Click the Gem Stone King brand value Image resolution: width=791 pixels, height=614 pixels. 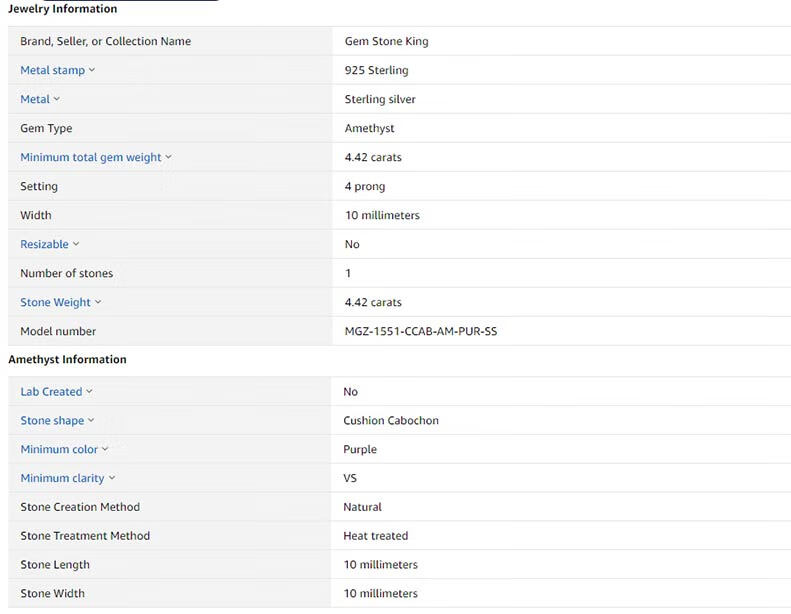point(386,41)
